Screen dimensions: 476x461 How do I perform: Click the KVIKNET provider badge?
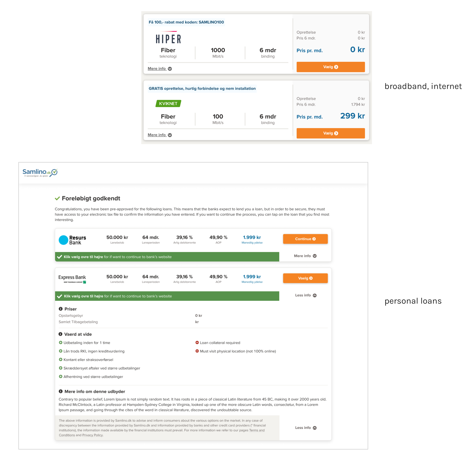[x=168, y=104]
